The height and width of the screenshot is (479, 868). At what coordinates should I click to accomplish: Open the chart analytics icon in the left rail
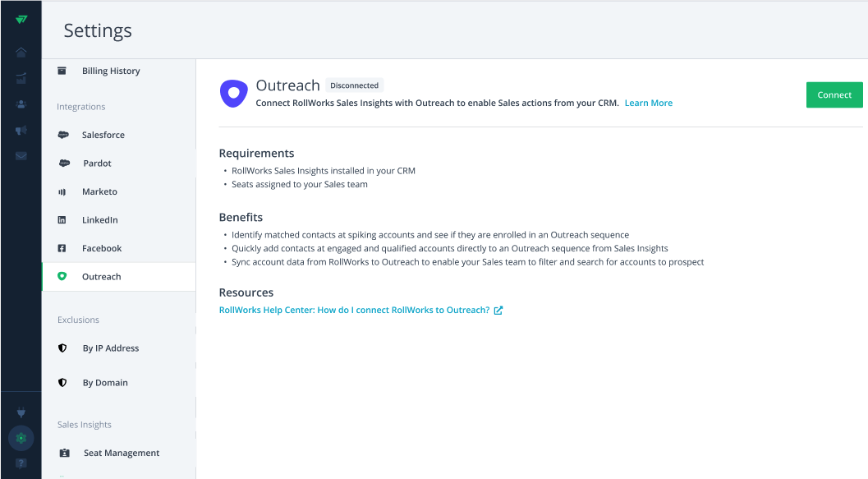pyautogui.click(x=21, y=78)
